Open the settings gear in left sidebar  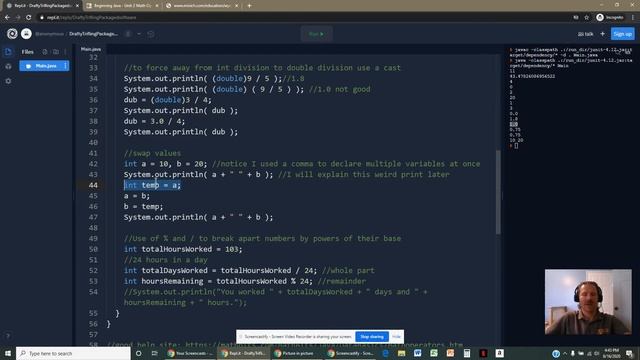point(8,81)
